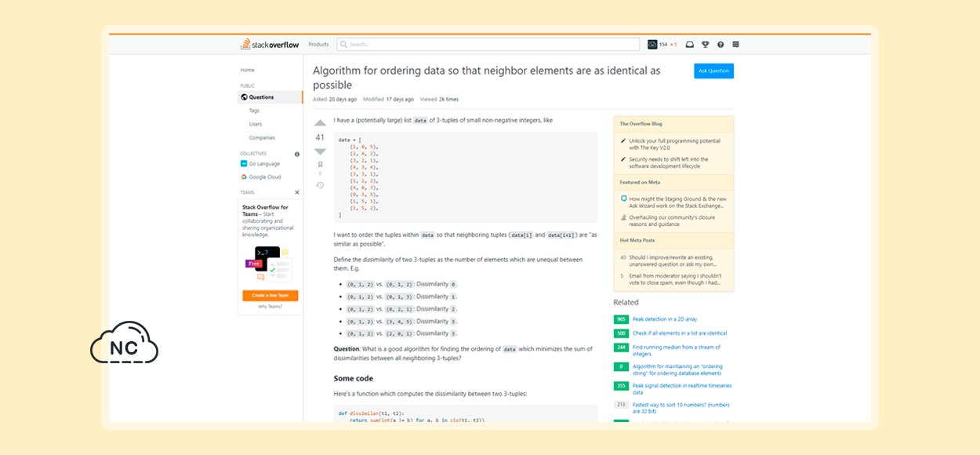Click the Some code heading
This screenshot has width=980, height=455.
[x=353, y=378]
